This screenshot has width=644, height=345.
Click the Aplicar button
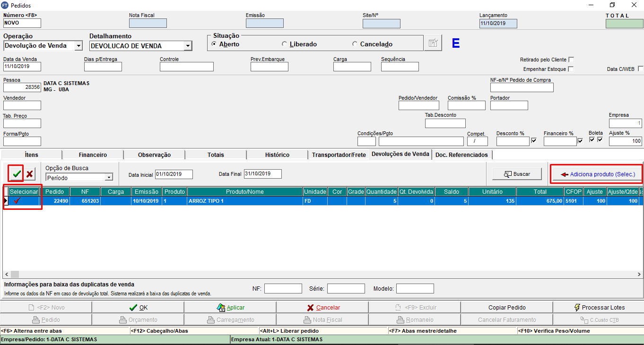pos(230,308)
